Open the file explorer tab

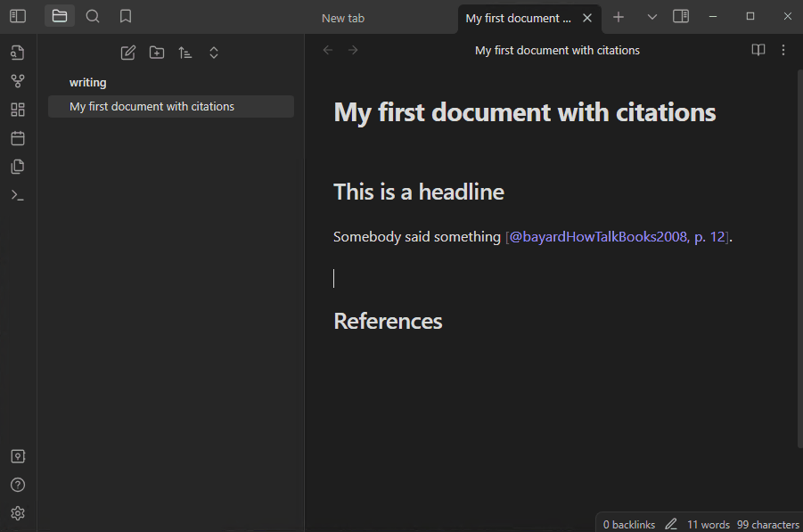[60, 16]
